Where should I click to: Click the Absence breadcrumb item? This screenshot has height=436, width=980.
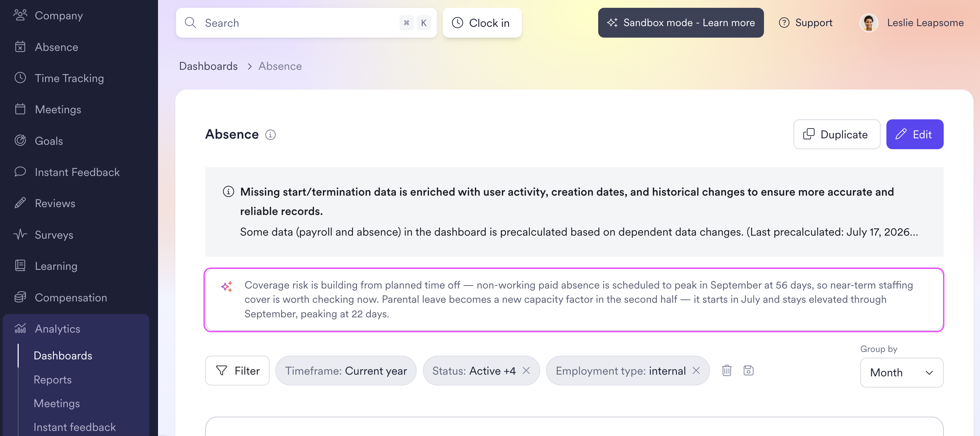pyautogui.click(x=280, y=66)
